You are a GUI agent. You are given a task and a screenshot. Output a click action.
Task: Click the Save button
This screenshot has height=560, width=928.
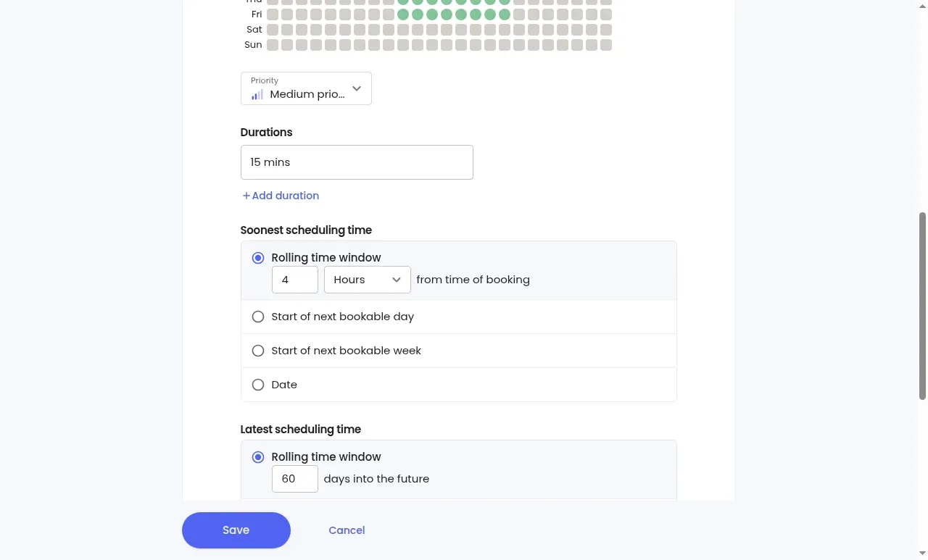[236, 530]
